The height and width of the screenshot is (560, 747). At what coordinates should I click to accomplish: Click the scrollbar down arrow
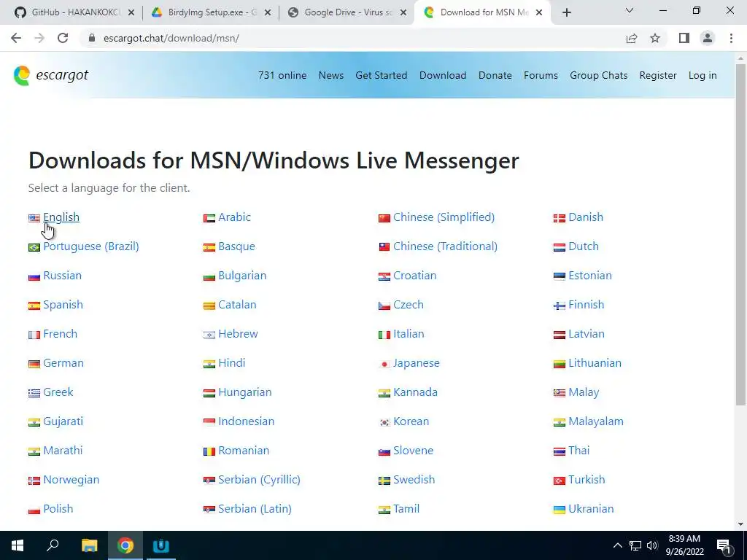pyautogui.click(x=741, y=525)
